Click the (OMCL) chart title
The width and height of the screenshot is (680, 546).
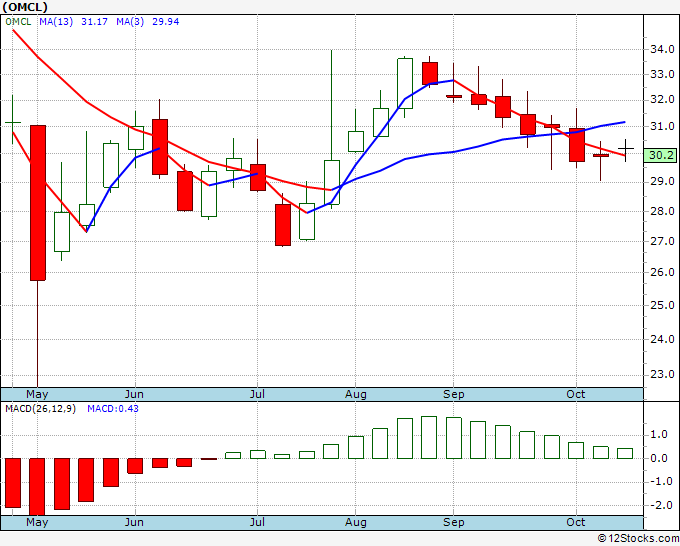[x=25, y=7]
